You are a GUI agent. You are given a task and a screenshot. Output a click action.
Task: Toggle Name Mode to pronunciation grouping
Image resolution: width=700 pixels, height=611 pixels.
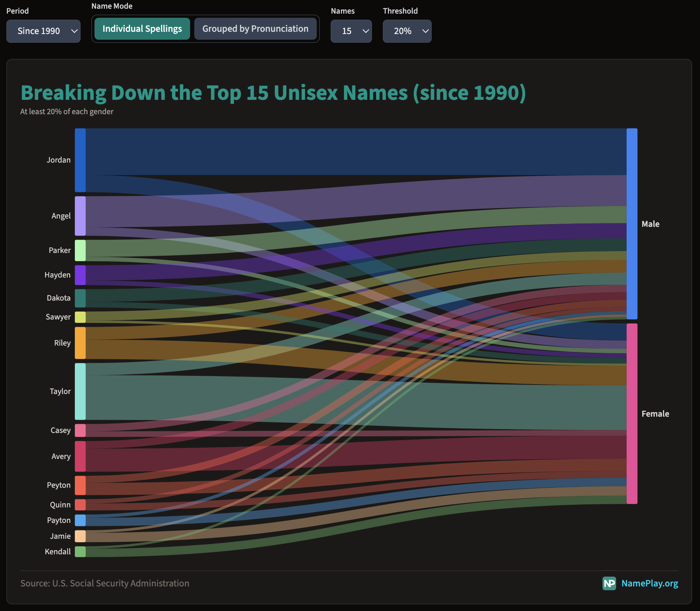tap(256, 28)
